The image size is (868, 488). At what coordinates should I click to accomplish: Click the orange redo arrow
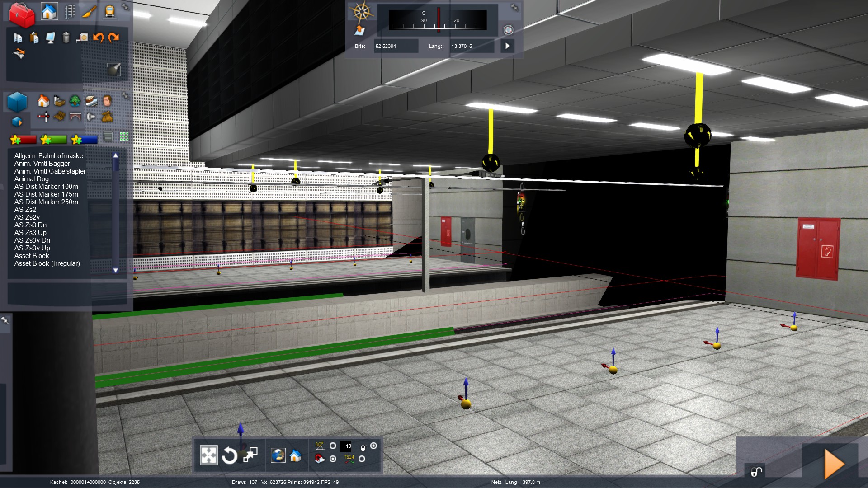click(x=114, y=38)
